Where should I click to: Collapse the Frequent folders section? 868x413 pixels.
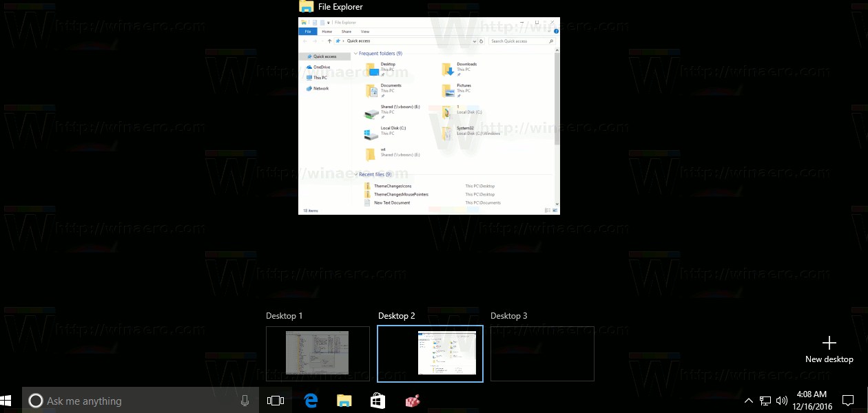(x=357, y=53)
